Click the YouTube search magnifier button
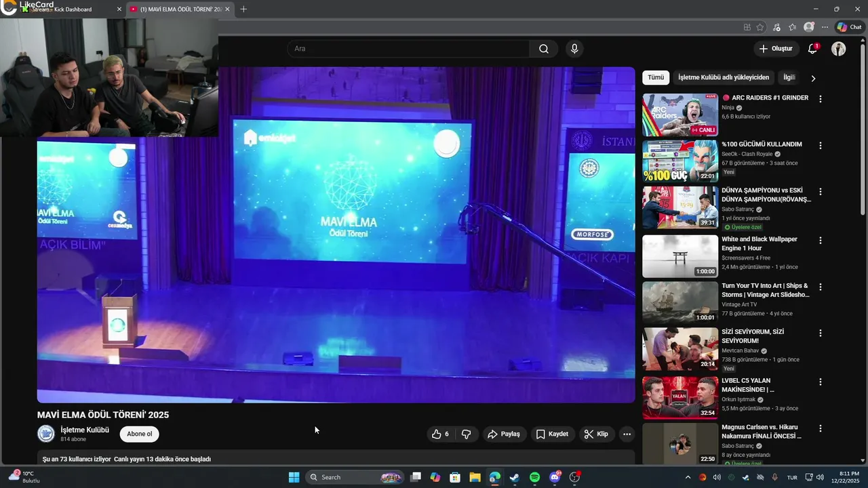The image size is (868, 488). pyautogui.click(x=544, y=49)
